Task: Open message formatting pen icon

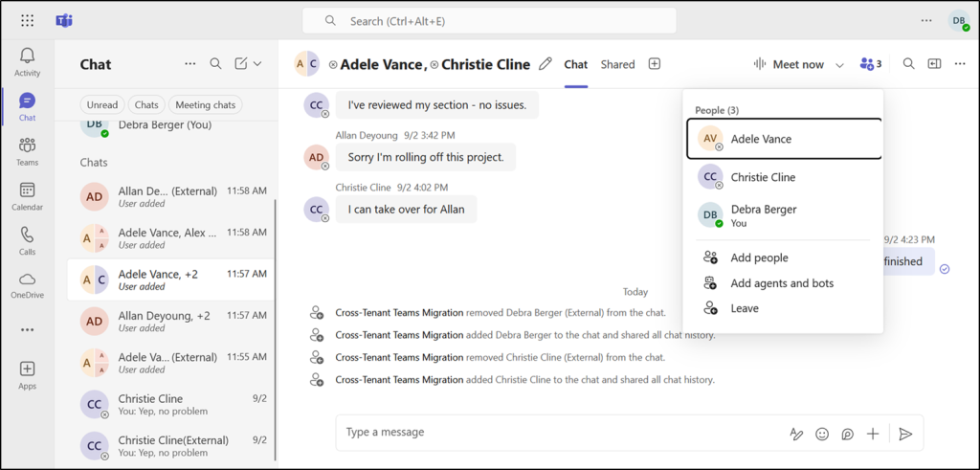Action: click(x=796, y=434)
